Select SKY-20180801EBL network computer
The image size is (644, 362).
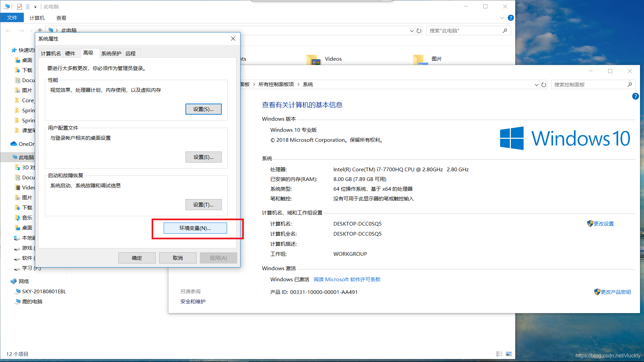point(44,292)
